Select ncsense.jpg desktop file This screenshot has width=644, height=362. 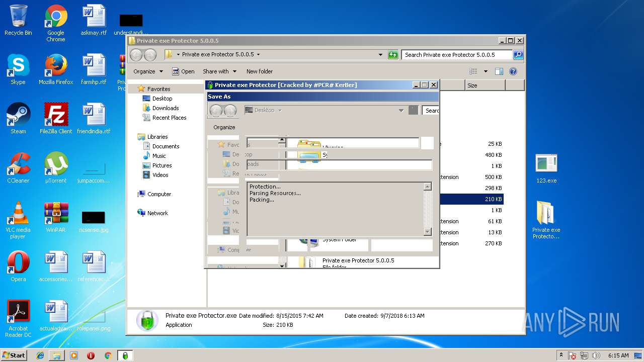point(94,221)
